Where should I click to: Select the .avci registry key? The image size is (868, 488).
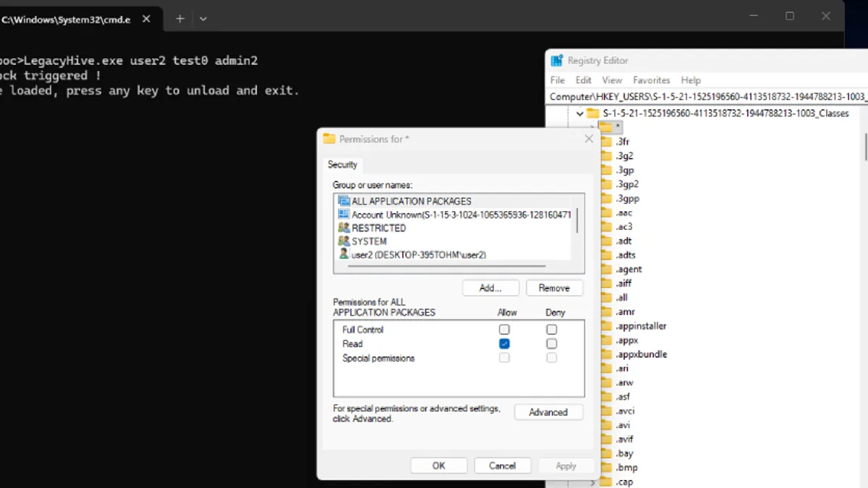tap(625, 411)
